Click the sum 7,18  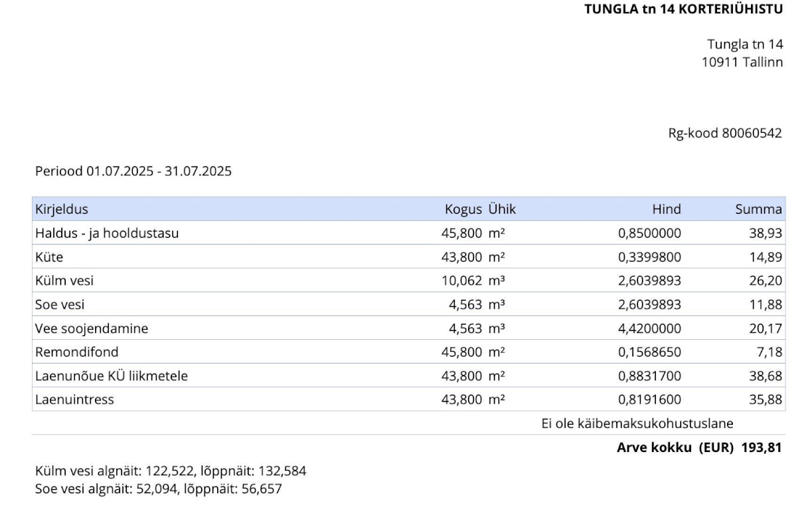770,352
